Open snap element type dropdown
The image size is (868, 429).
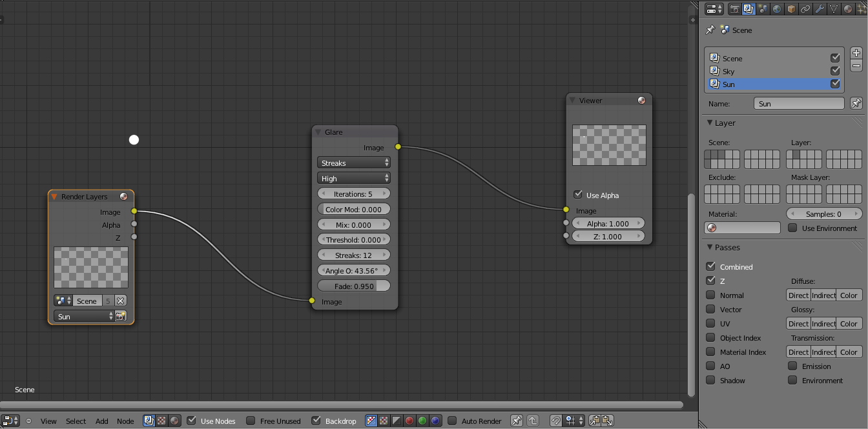573,421
